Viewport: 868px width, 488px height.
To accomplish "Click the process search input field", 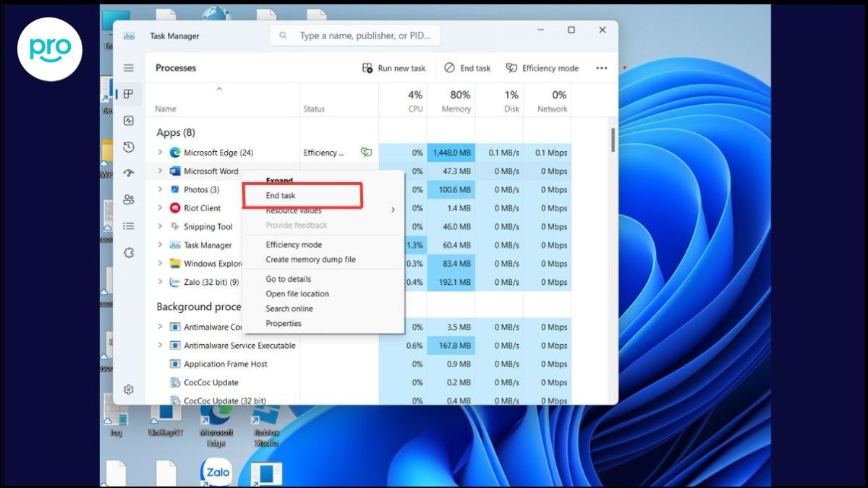I will point(355,35).
